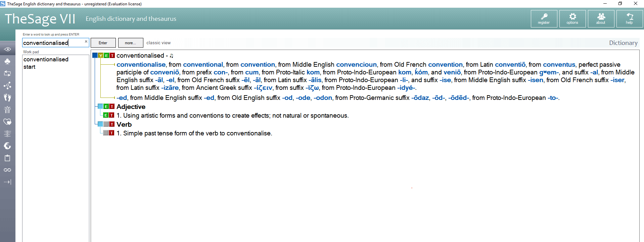Viewport: 644px width, 242px height.
Task: Collapse the conventionalised root node square
Action: tap(95, 56)
